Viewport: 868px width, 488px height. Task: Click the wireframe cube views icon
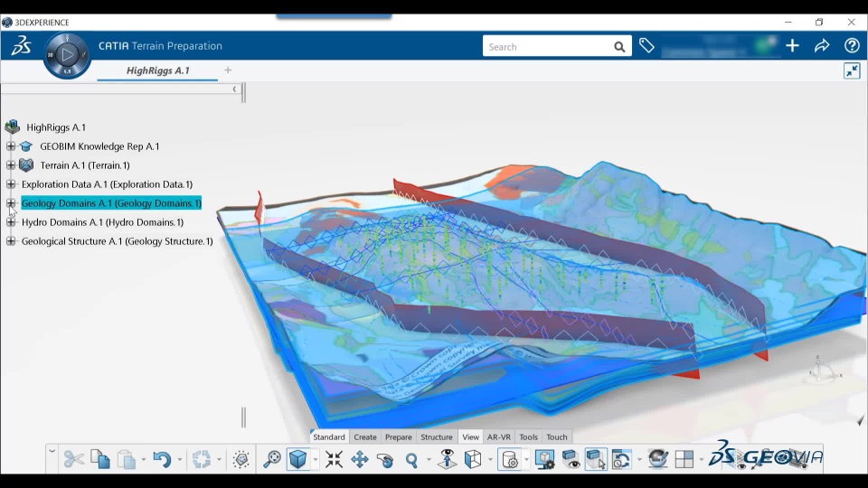473,459
